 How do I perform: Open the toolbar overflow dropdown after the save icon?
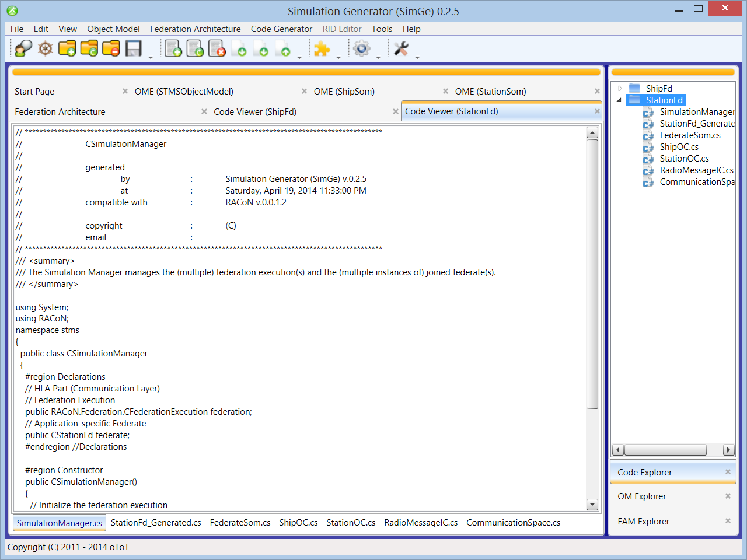tap(151, 57)
